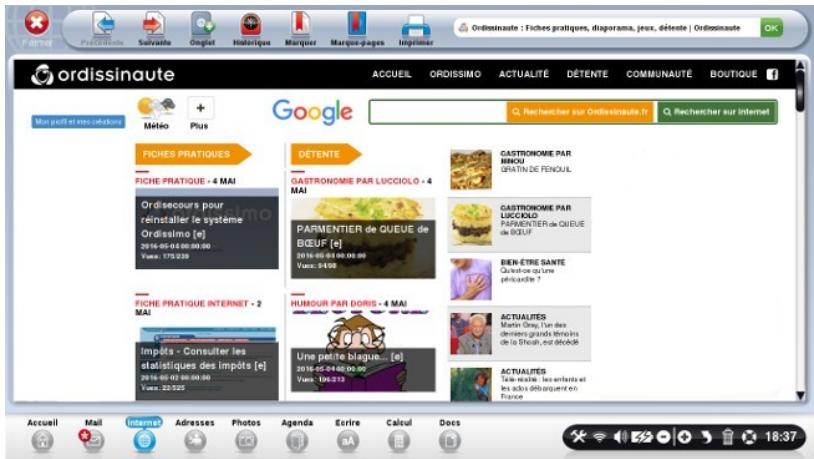Open the FICHES PRATIQUES section heading
This screenshot has height=459, width=814.
pyautogui.click(x=193, y=154)
